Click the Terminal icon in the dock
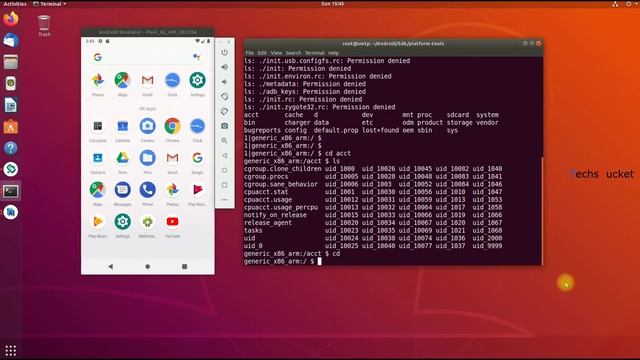This screenshot has width=640, height=360. [x=11, y=191]
